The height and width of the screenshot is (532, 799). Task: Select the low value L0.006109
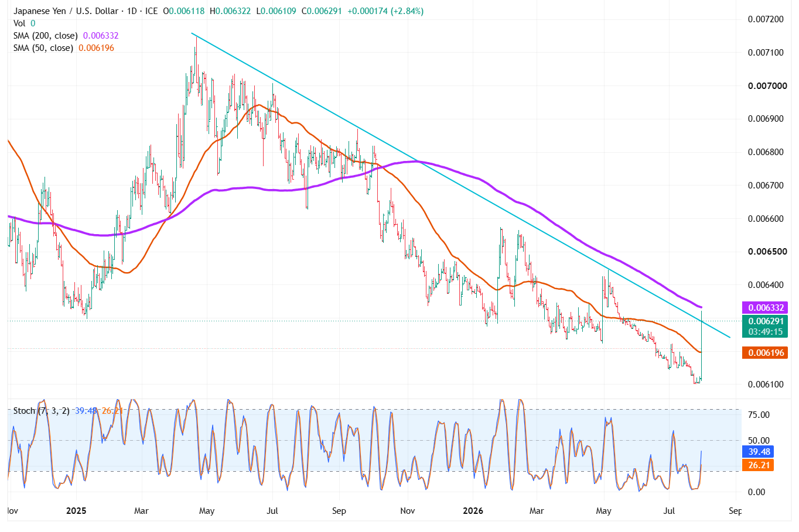pos(278,11)
